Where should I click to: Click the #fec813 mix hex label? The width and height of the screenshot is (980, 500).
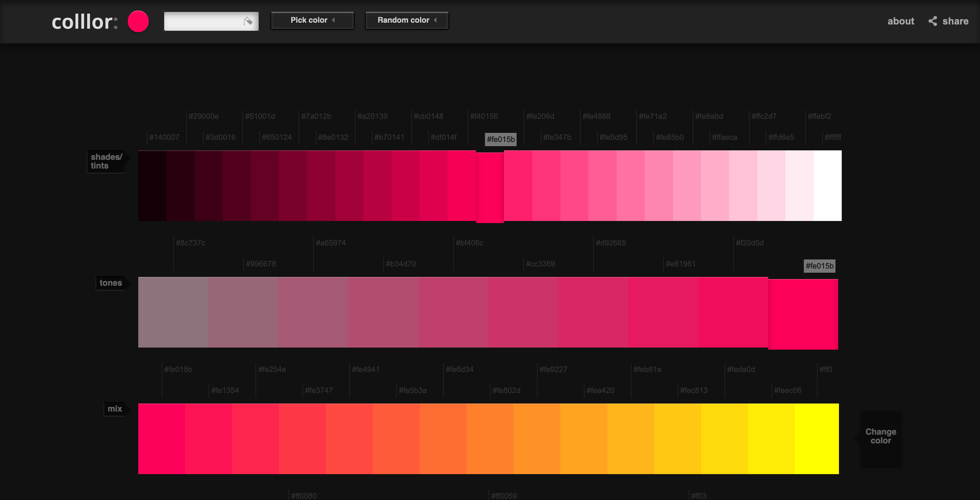[694, 390]
